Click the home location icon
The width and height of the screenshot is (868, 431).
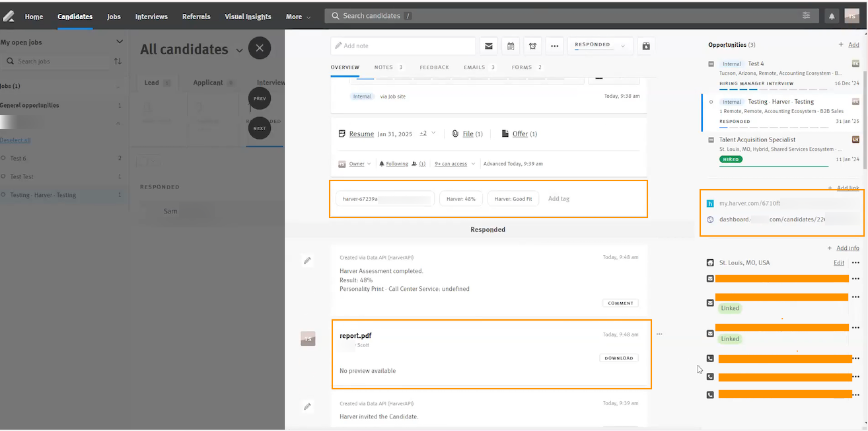click(710, 263)
